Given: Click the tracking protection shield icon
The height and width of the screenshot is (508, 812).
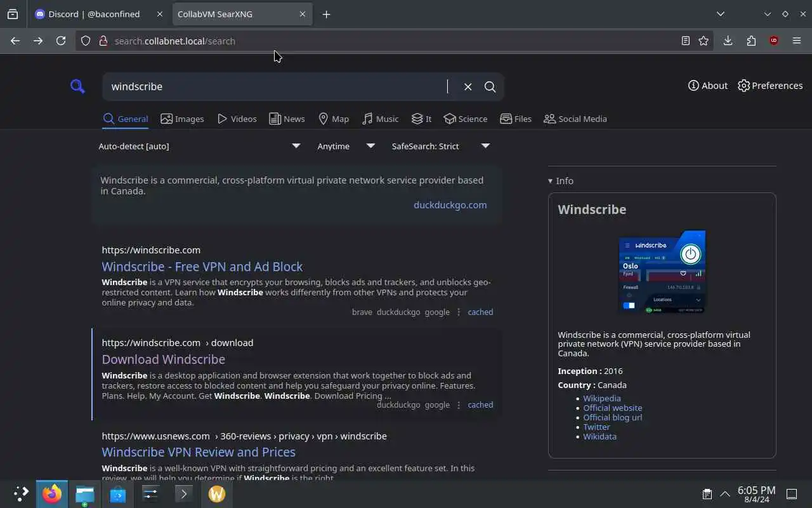Looking at the screenshot, I should (x=86, y=41).
